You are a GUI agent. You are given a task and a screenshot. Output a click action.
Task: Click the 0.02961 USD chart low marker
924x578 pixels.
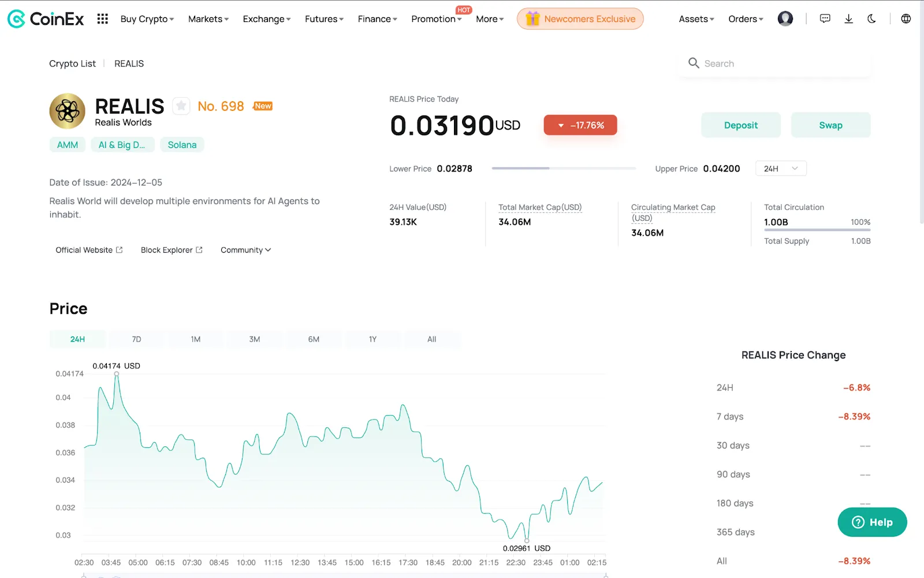tap(527, 541)
